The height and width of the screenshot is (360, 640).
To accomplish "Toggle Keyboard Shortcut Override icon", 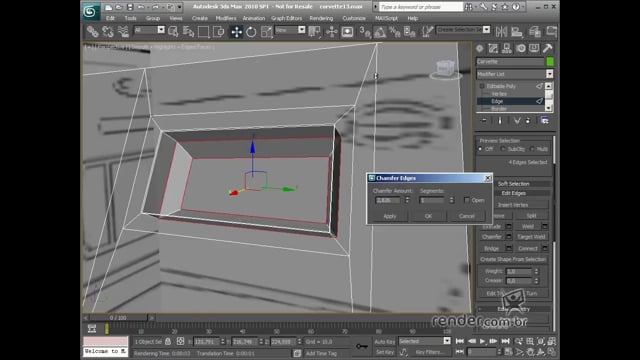I will point(347,31).
